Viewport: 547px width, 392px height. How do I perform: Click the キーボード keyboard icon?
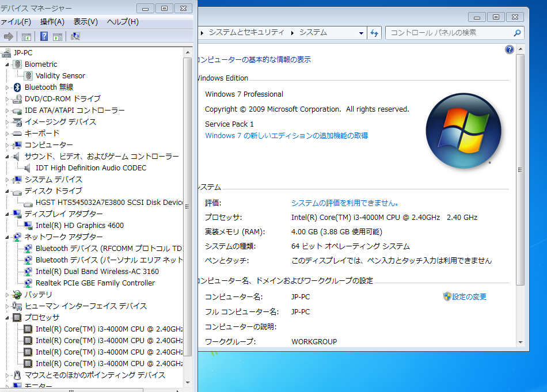17,134
